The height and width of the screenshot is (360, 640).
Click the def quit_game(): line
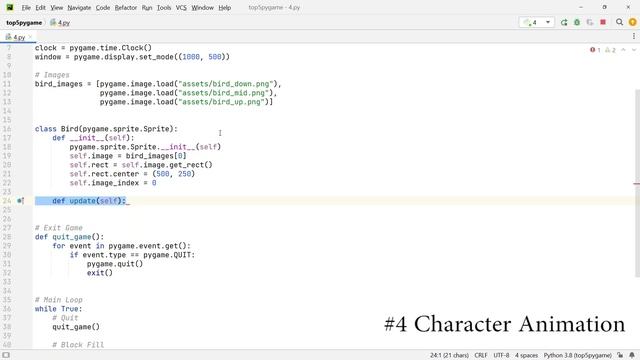69,237
